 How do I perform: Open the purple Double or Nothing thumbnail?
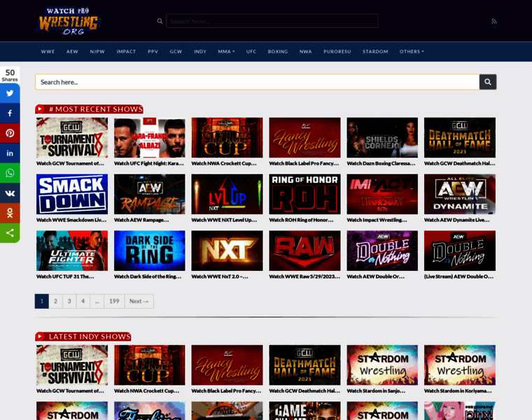point(382,251)
